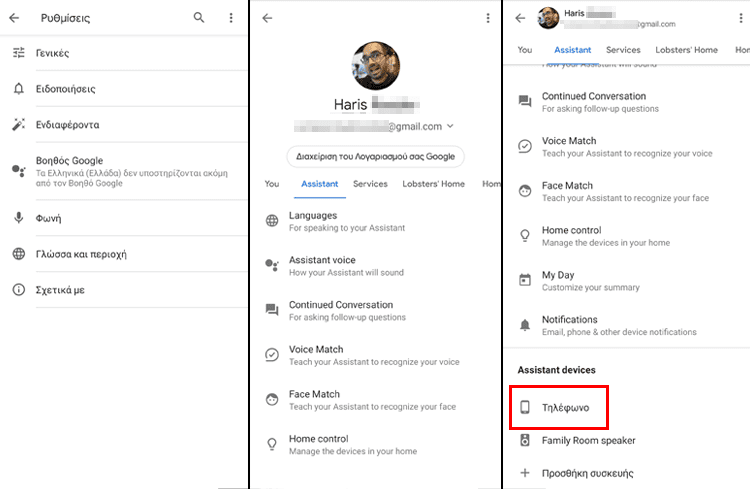Tap the info icon for Σχετικά με
750x489 pixels.
19,289
